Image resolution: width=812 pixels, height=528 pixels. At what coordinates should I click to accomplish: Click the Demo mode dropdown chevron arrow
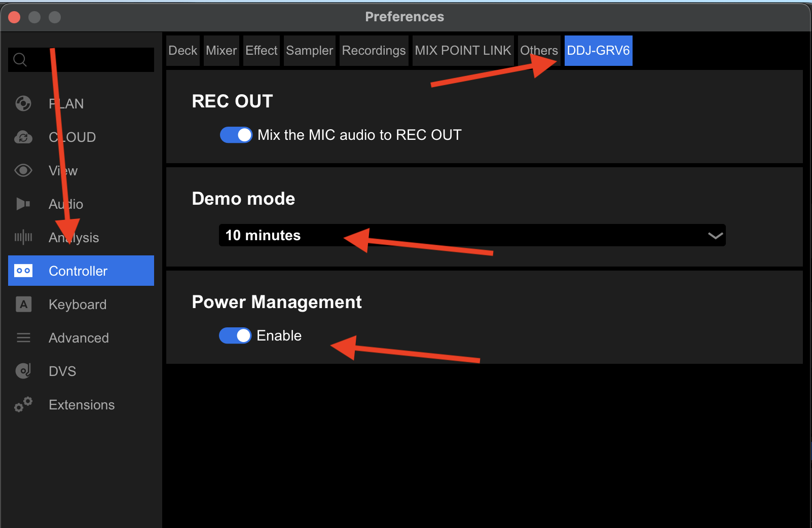(x=715, y=236)
